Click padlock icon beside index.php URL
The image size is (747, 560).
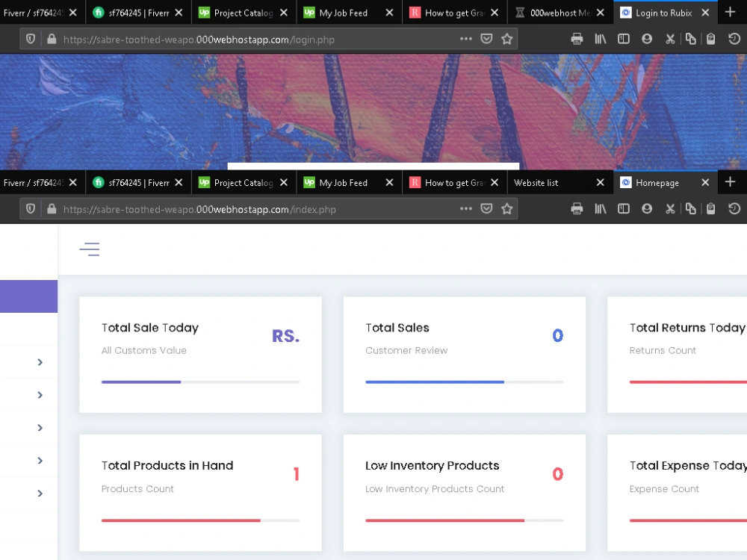click(52, 208)
